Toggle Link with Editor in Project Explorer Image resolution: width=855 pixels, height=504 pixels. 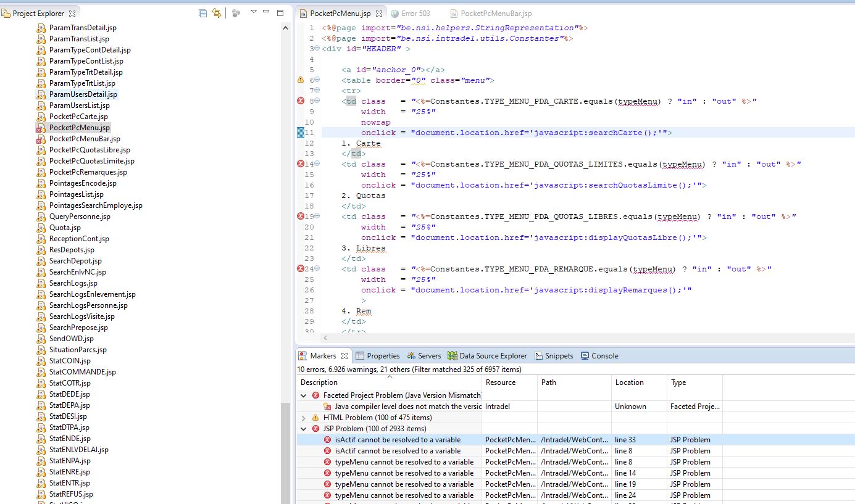coord(217,13)
